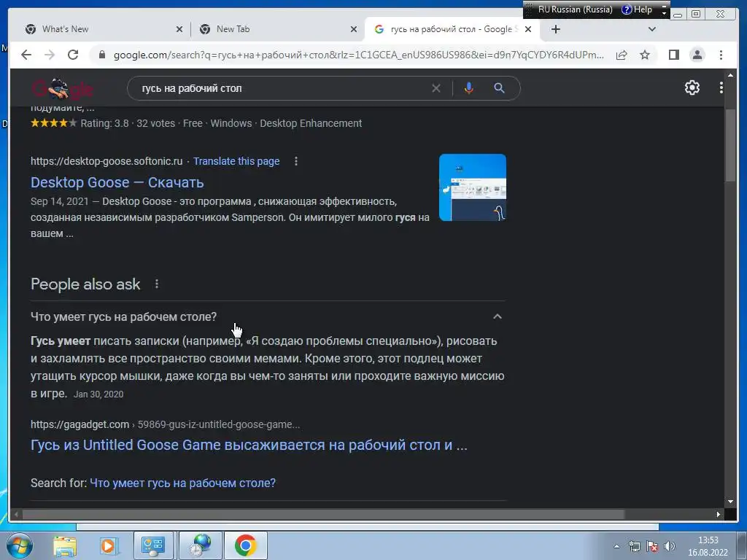The width and height of the screenshot is (747, 560).
Task: Open the Chrome profile avatar menu
Action: pos(697,55)
